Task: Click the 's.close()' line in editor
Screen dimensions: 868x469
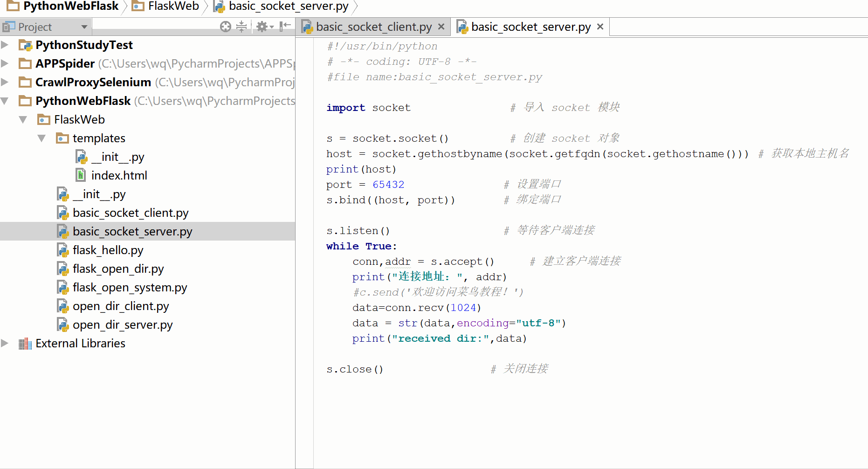Action: click(355, 369)
